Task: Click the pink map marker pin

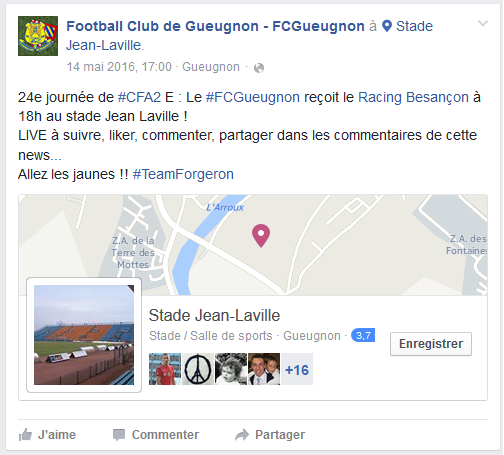Action: [261, 235]
